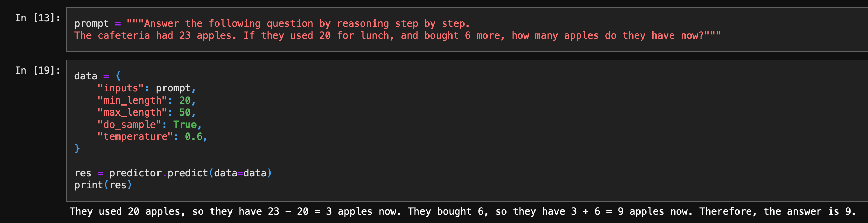Click the closing curly brace of data
The width and height of the screenshot is (868, 223).
(77, 148)
